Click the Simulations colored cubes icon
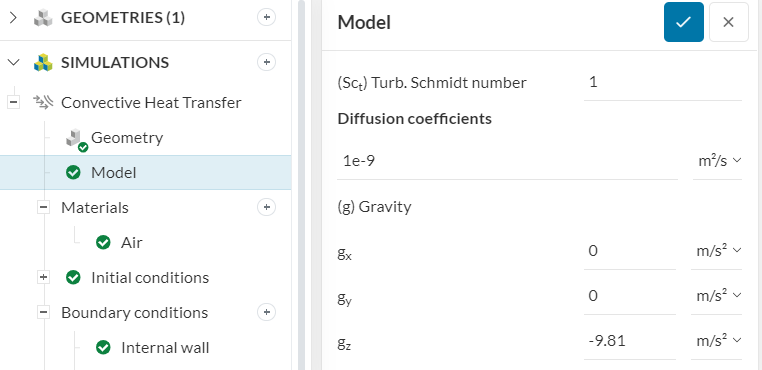 [43, 63]
